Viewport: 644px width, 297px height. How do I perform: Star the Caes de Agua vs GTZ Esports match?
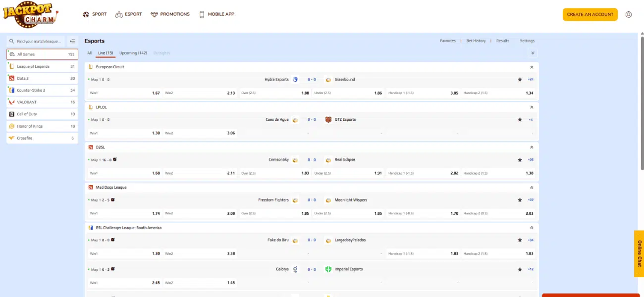click(520, 119)
